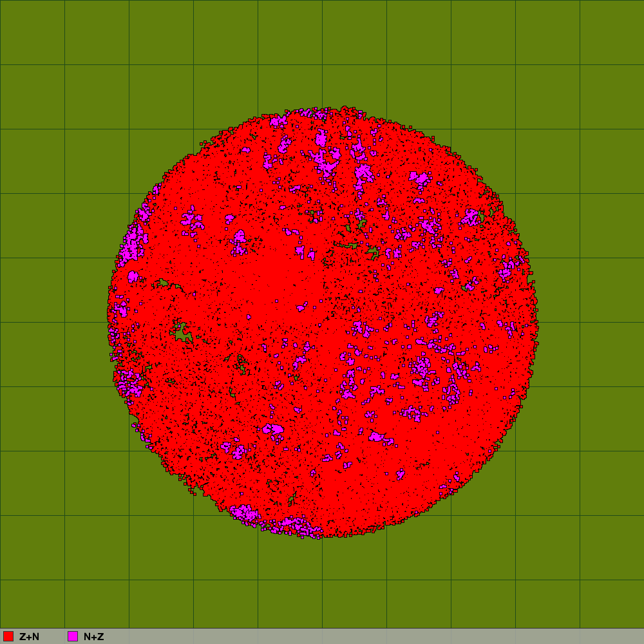Viewport: 644px width, 644px height.
Task: Click the red Z+N legend swatch
Action: [x=8, y=636]
